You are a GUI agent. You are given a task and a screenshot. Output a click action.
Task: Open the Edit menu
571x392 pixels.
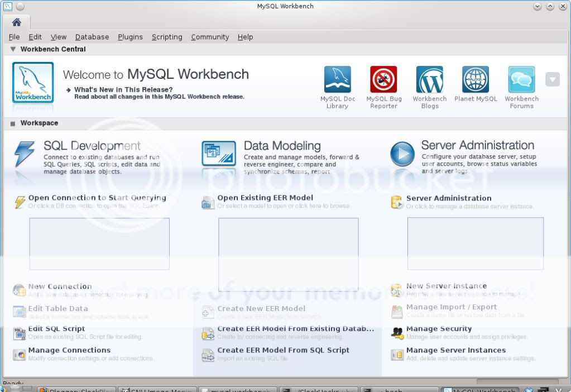pyautogui.click(x=35, y=37)
